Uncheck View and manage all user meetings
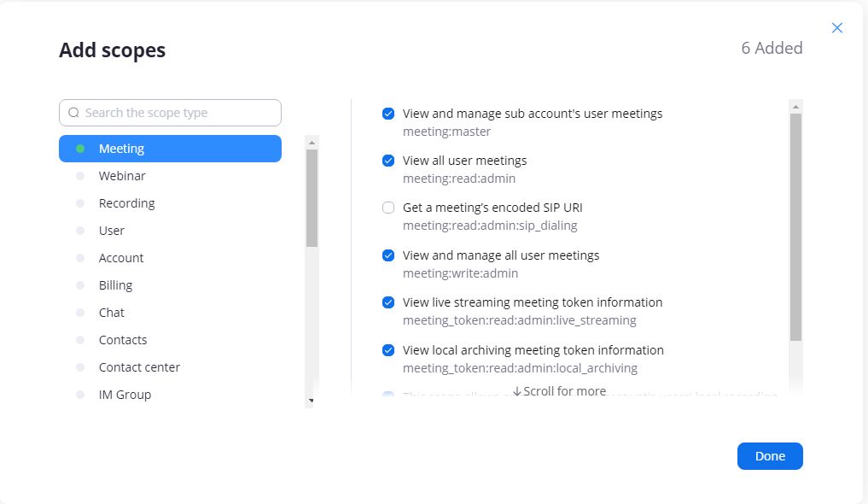The image size is (868, 504). [x=388, y=255]
